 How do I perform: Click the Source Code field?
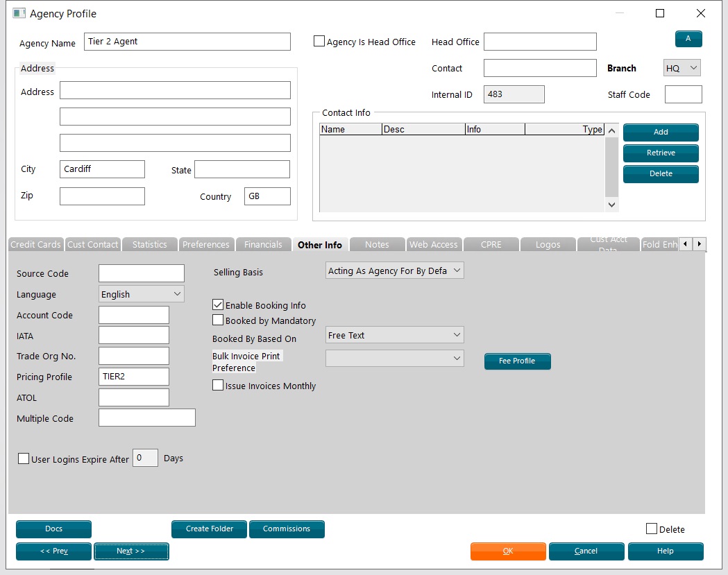(141, 273)
